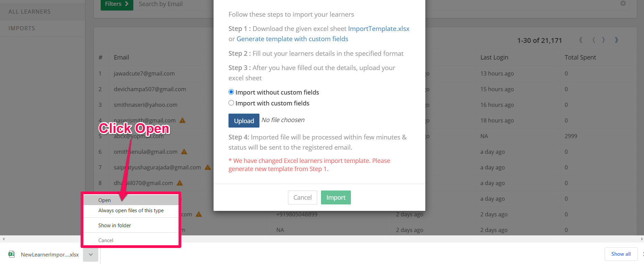This screenshot has height=266, width=644.
Task: Select Always open files of this type
Action: point(131,211)
